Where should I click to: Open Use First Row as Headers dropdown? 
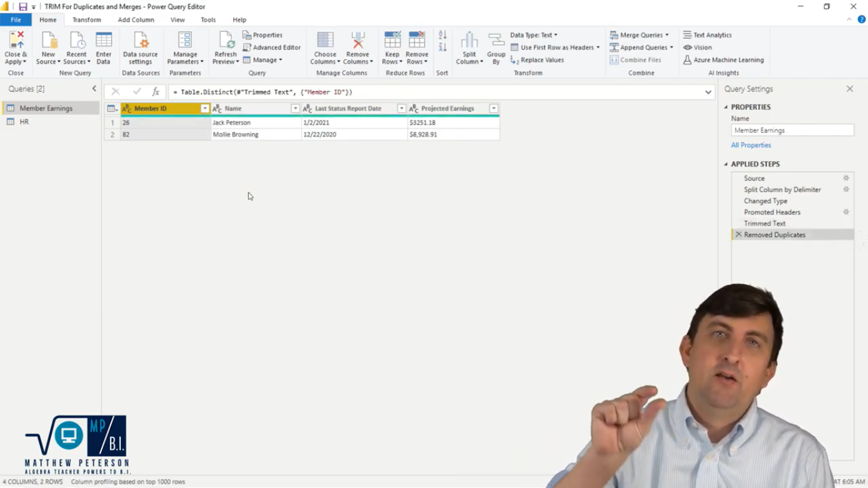[x=556, y=48]
